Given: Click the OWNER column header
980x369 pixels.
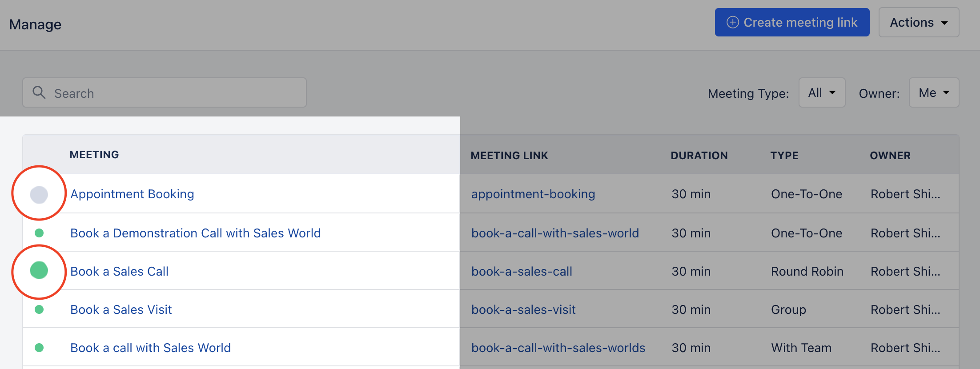Looking at the screenshot, I should coord(890,156).
